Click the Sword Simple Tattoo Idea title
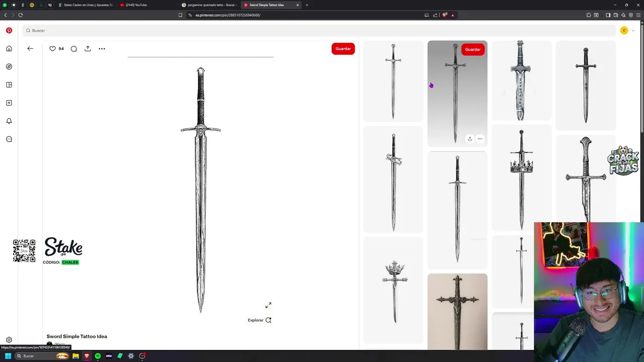Viewport: 644px width, 362px height. tap(77, 336)
